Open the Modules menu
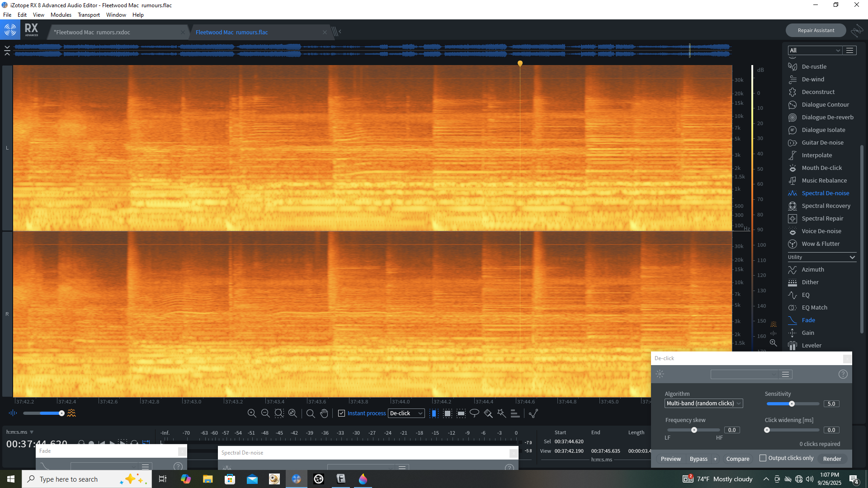This screenshot has width=868, height=488. pos(61,14)
